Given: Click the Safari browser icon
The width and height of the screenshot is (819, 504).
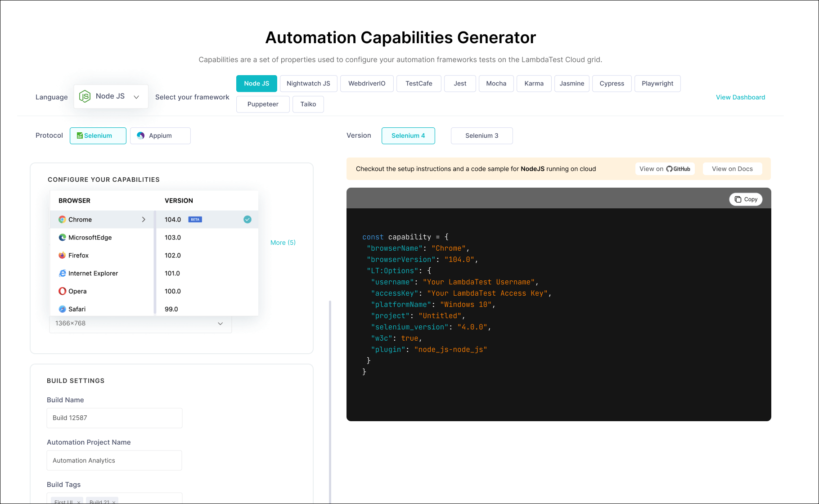Looking at the screenshot, I should click(62, 309).
